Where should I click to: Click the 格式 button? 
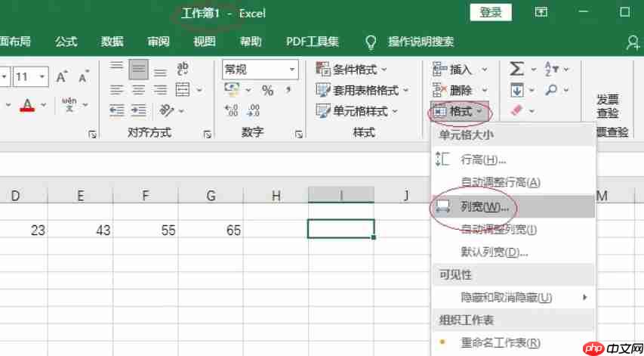point(459,111)
